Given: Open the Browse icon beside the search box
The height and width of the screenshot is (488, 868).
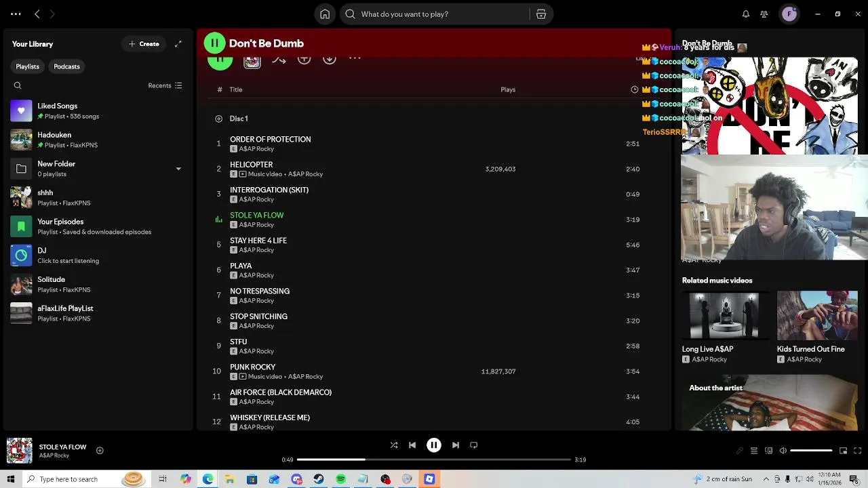Looking at the screenshot, I should click(x=541, y=14).
